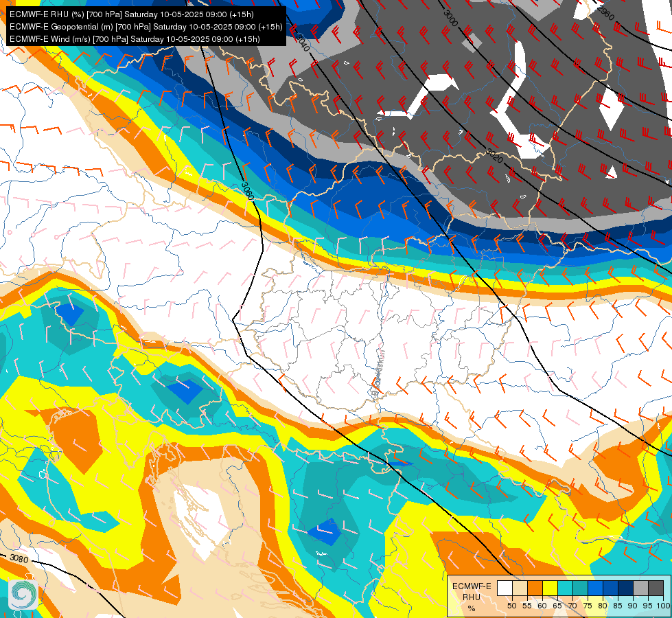Image resolution: width=672 pixels, height=618 pixels.
Task: Click the legend scale value 85
Action: point(618,606)
